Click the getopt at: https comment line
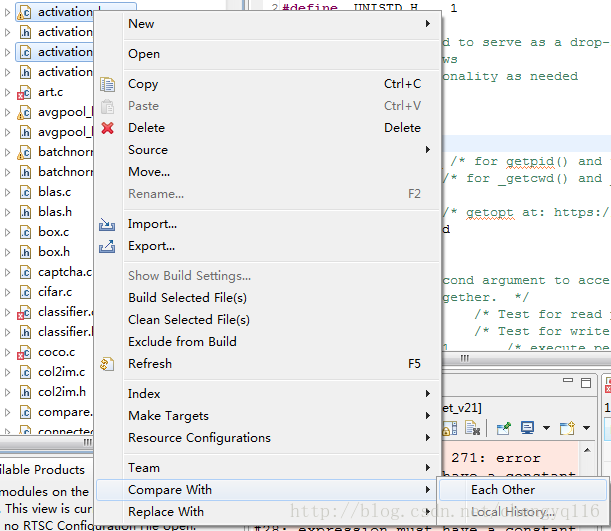 526,212
